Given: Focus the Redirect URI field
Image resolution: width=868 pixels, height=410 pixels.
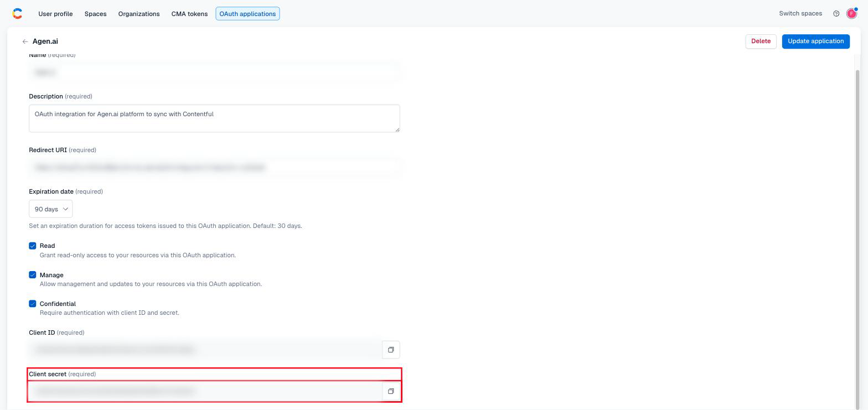Looking at the screenshot, I should [x=214, y=167].
